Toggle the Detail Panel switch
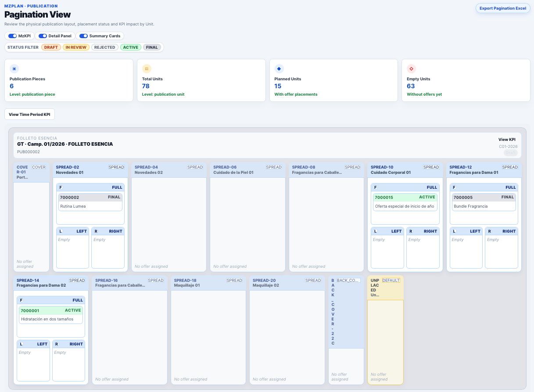The height and width of the screenshot is (392, 534). coord(43,36)
